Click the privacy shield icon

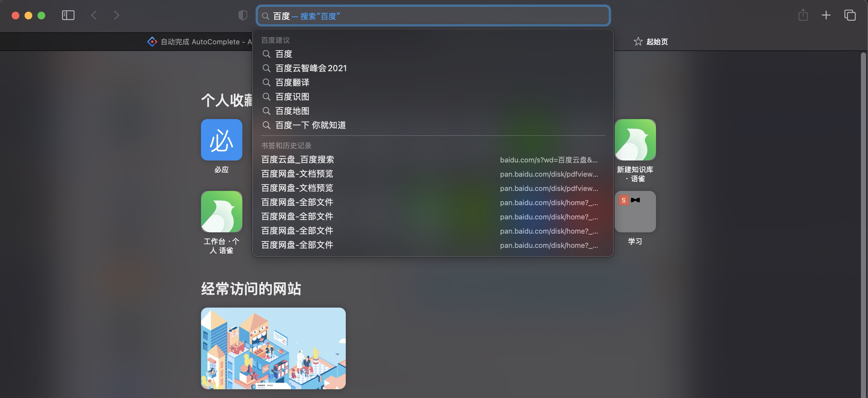click(x=243, y=15)
